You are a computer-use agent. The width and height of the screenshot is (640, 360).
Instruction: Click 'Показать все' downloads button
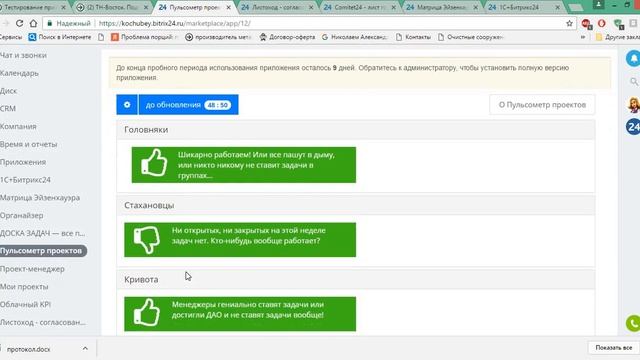pyautogui.click(x=613, y=348)
